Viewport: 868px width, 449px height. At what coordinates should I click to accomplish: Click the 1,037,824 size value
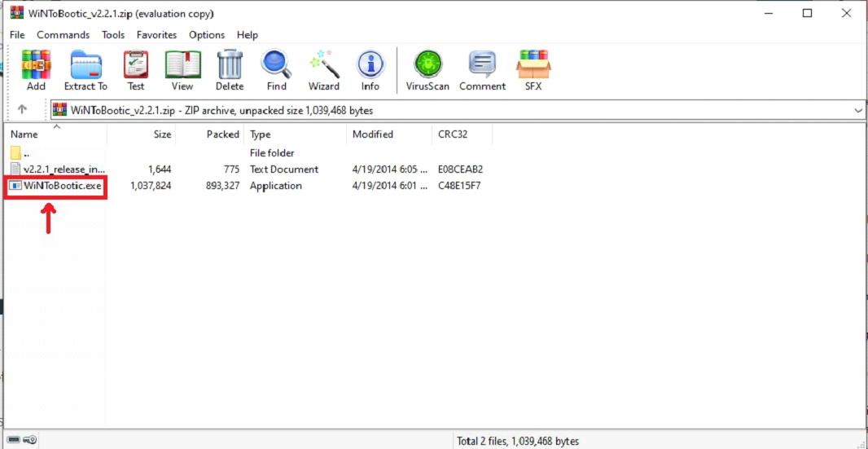151,186
